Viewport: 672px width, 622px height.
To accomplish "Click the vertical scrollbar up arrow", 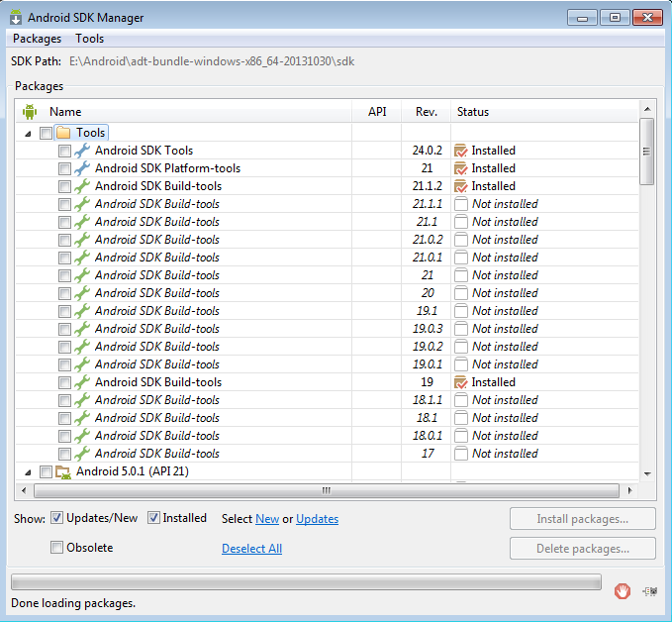I will 647,109.
